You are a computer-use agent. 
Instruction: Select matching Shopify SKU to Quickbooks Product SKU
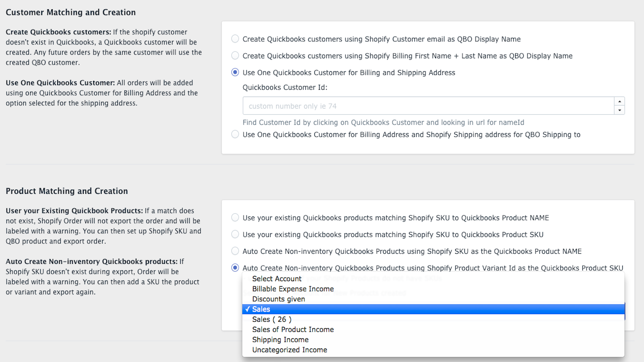tap(235, 234)
